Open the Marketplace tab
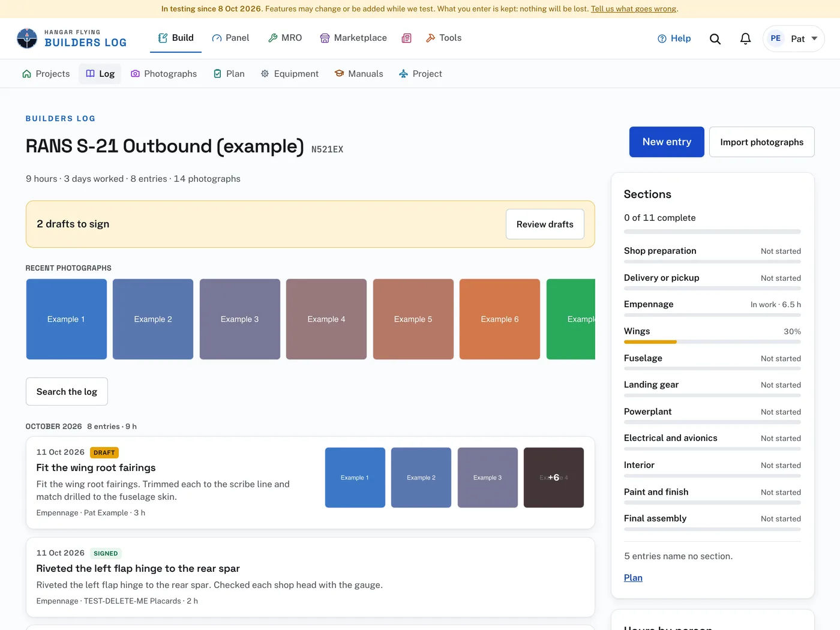The width and height of the screenshot is (840, 630). point(353,38)
